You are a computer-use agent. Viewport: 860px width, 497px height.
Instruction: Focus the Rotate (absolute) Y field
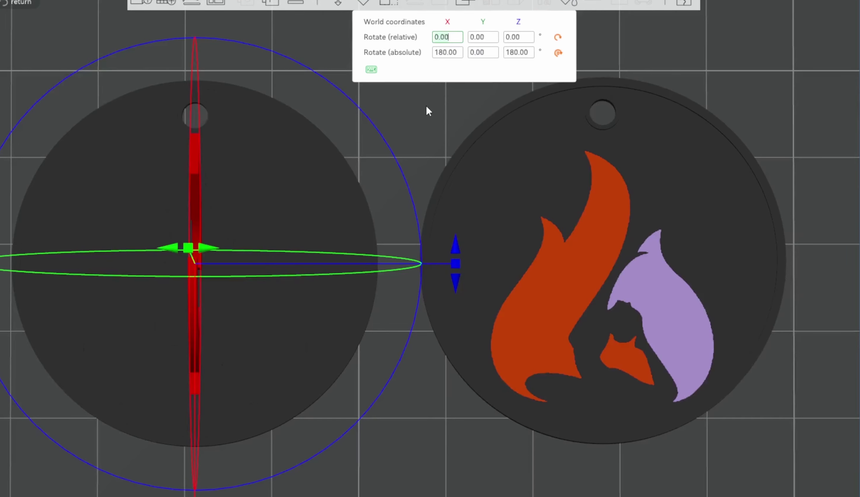[483, 52]
